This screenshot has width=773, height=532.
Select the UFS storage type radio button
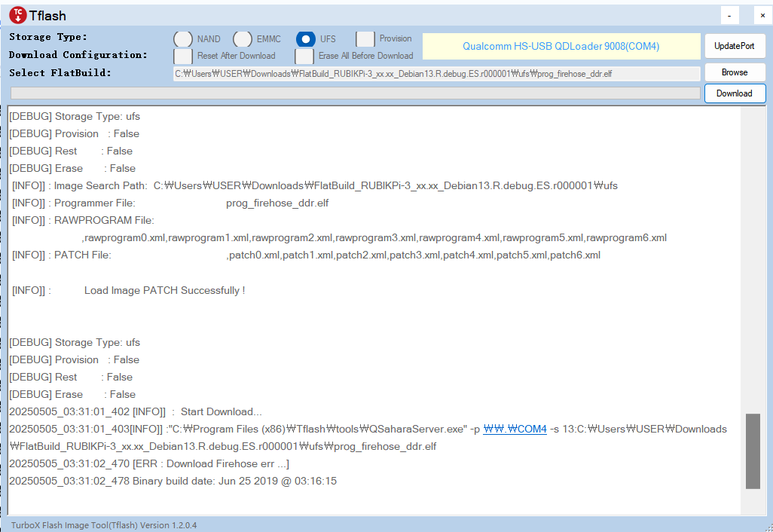[x=306, y=38]
